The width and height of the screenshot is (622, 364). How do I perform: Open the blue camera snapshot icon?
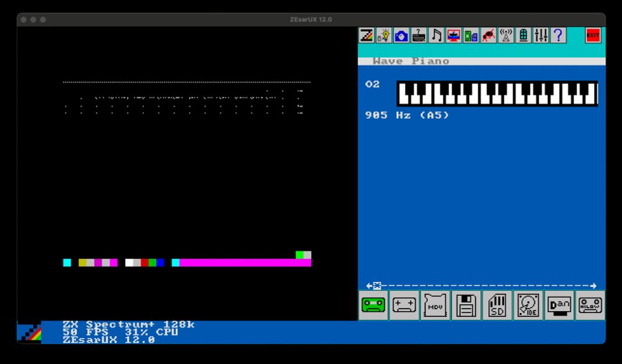click(401, 35)
